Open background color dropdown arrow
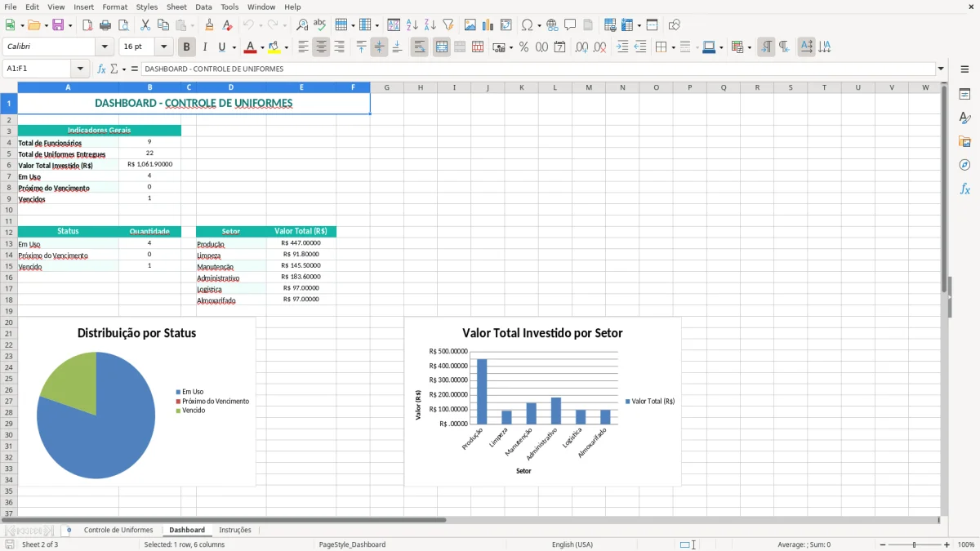The image size is (980, 551). point(287,47)
